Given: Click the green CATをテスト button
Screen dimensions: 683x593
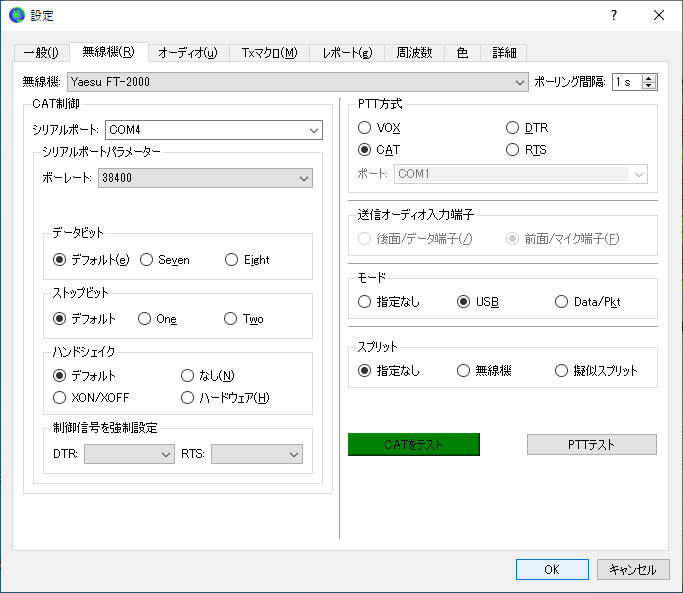Looking at the screenshot, I should tap(413, 444).
